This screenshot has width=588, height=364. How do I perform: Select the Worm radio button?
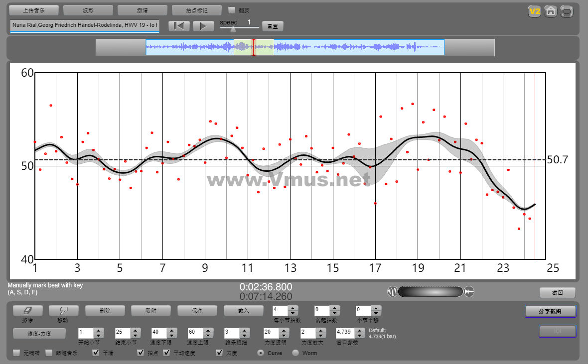click(295, 353)
